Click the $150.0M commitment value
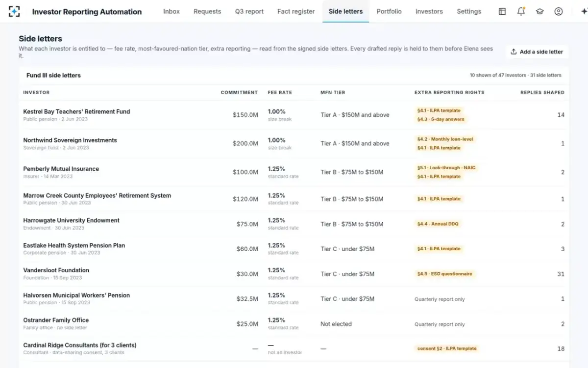The width and height of the screenshot is (588, 368). (245, 115)
